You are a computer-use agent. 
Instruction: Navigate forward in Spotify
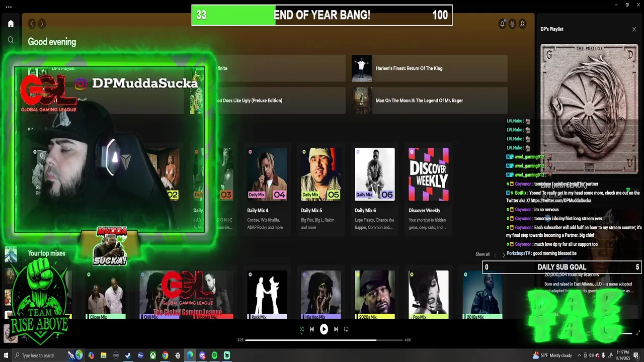[42, 24]
